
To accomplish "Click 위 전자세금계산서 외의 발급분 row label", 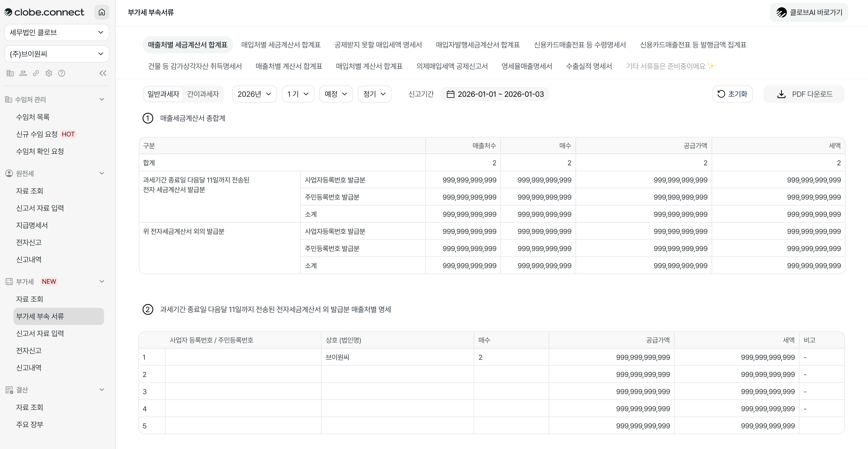I will point(184,231).
